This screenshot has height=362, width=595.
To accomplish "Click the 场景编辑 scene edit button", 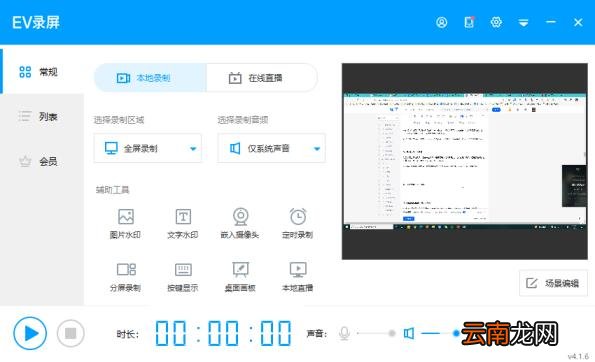I will (x=553, y=283).
